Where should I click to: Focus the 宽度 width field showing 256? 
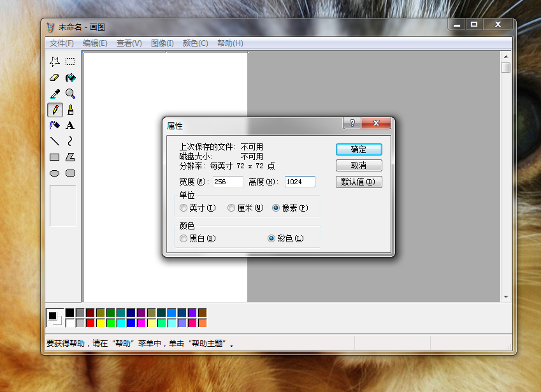(x=228, y=182)
